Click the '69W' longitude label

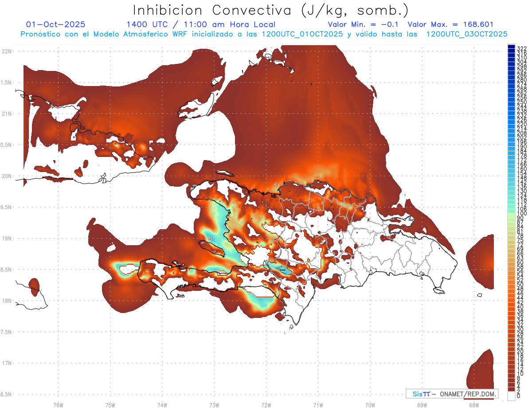coord(422,405)
